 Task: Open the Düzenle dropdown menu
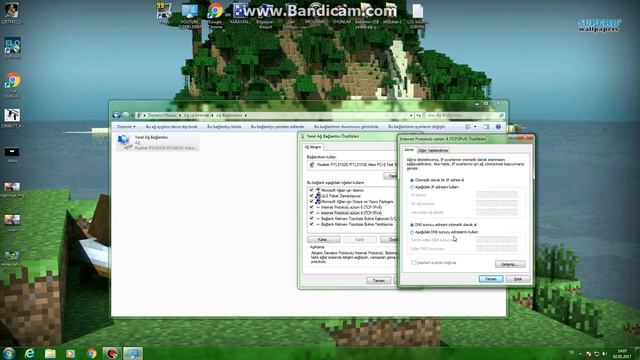126,127
